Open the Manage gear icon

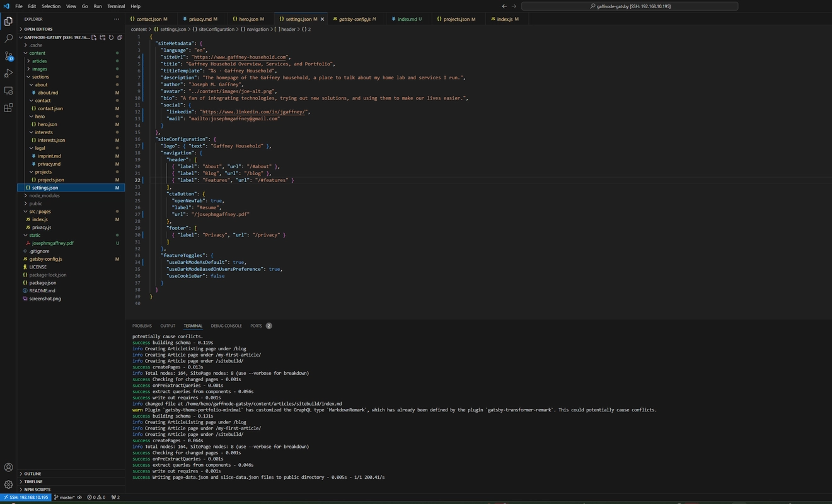click(8, 484)
